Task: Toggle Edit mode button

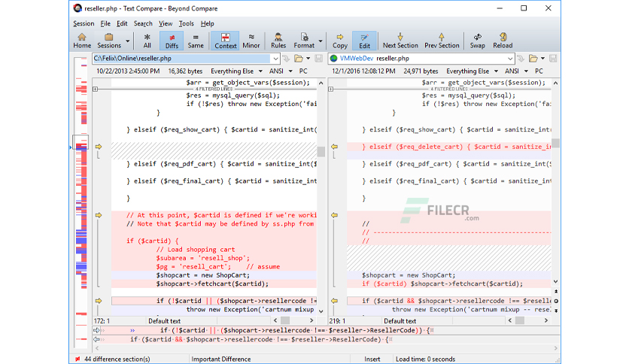Action: (364, 41)
